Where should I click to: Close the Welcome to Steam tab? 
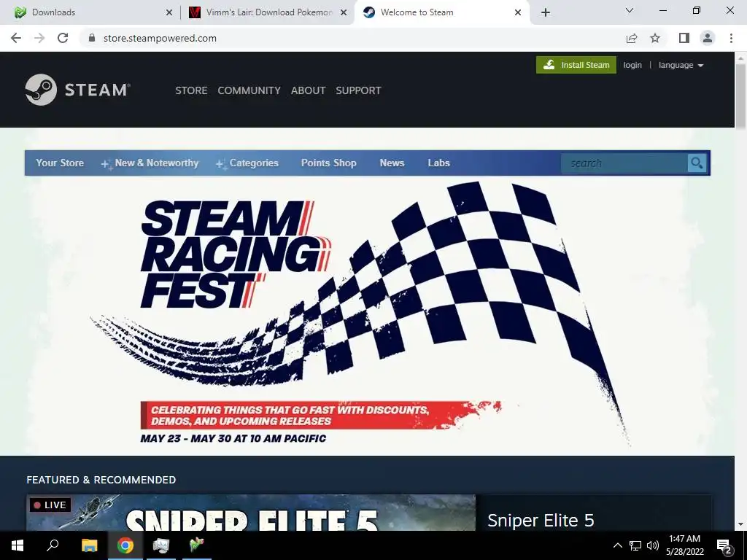click(518, 12)
